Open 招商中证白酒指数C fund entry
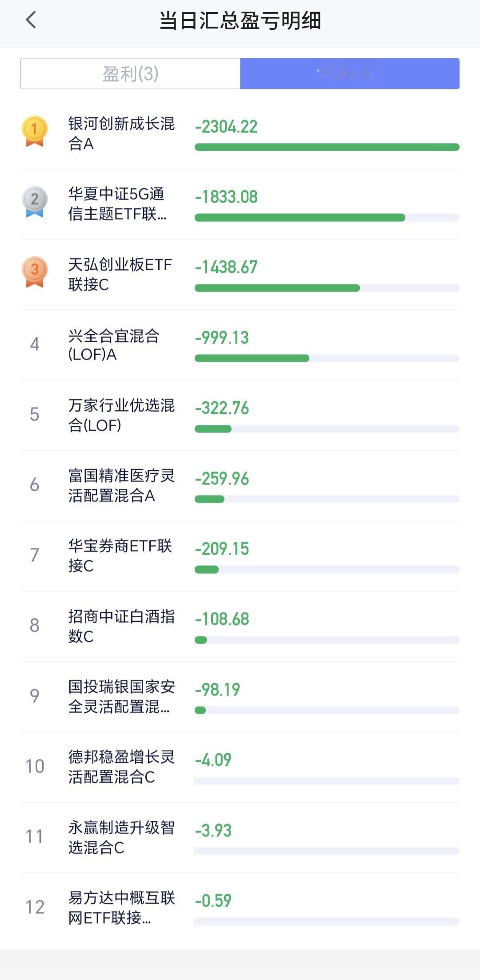This screenshot has height=980, width=480. [x=121, y=626]
